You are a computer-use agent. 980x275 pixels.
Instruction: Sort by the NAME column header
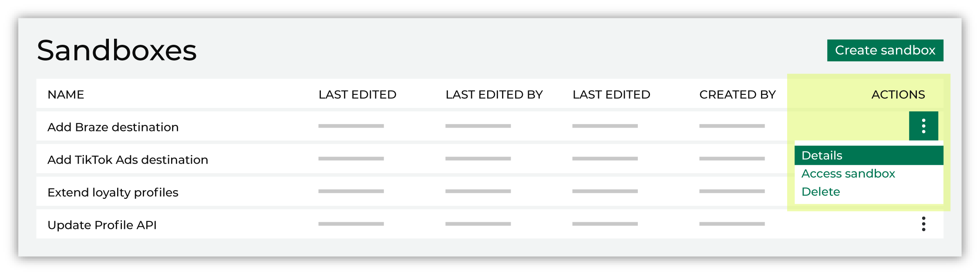(x=66, y=94)
